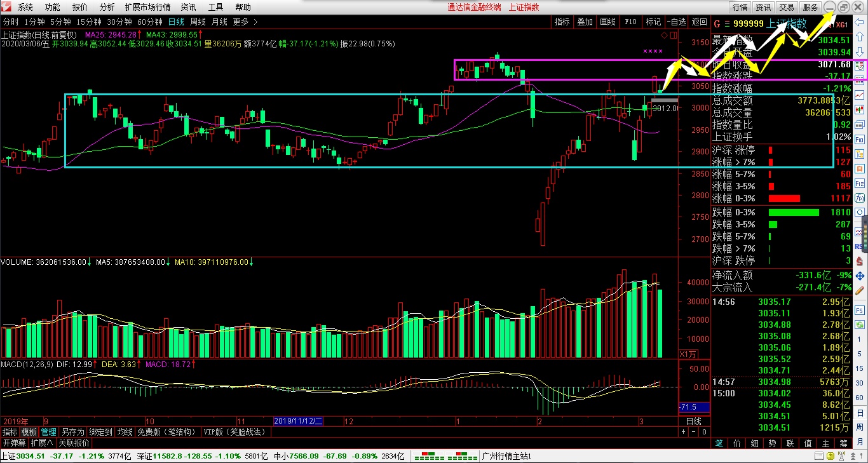This screenshot has height=463, width=868.
Task: Click the G icon beside code 999999
Action: pos(716,24)
